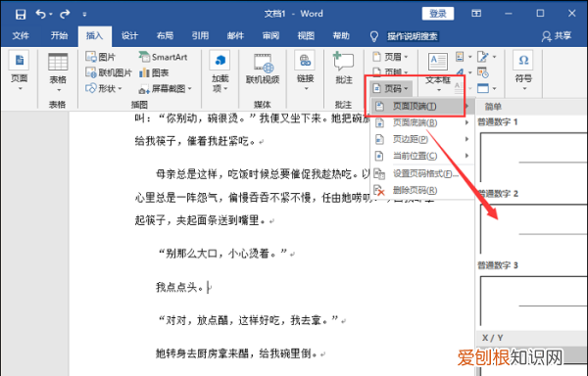Open the 页面 pages dropdown
The width and height of the screenshot is (588, 376).
[x=20, y=71]
